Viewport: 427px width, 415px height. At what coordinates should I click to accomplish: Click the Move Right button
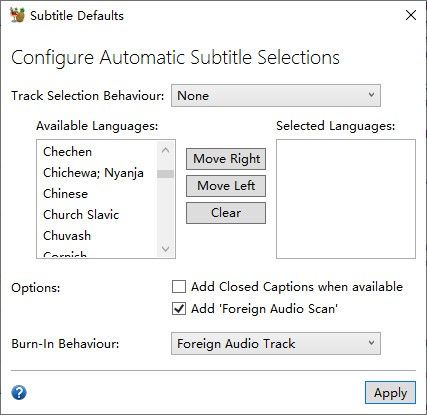click(x=226, y=159)
